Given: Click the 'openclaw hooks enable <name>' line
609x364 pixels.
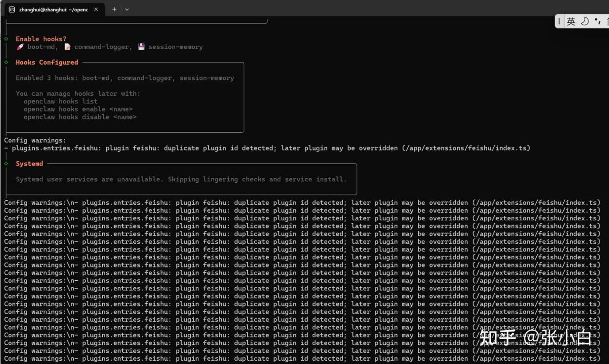Looking at the screenshot, I should [78, 109].
